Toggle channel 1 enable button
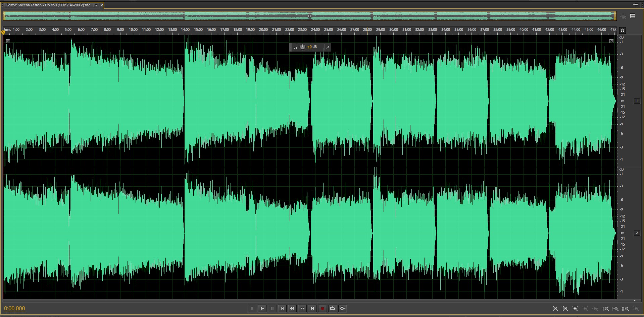This screenshot has width=644, height=317. pos(637,101)
